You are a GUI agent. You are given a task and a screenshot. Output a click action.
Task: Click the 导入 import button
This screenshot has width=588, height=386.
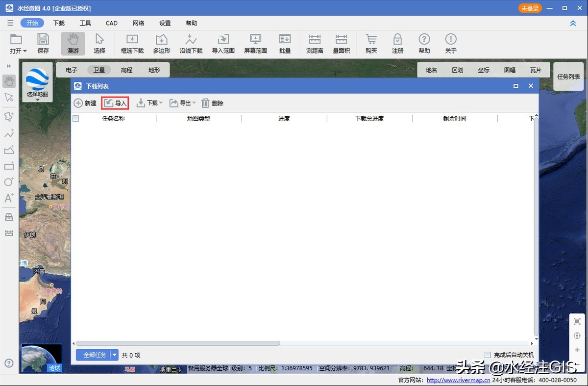(x=115, y=103)
